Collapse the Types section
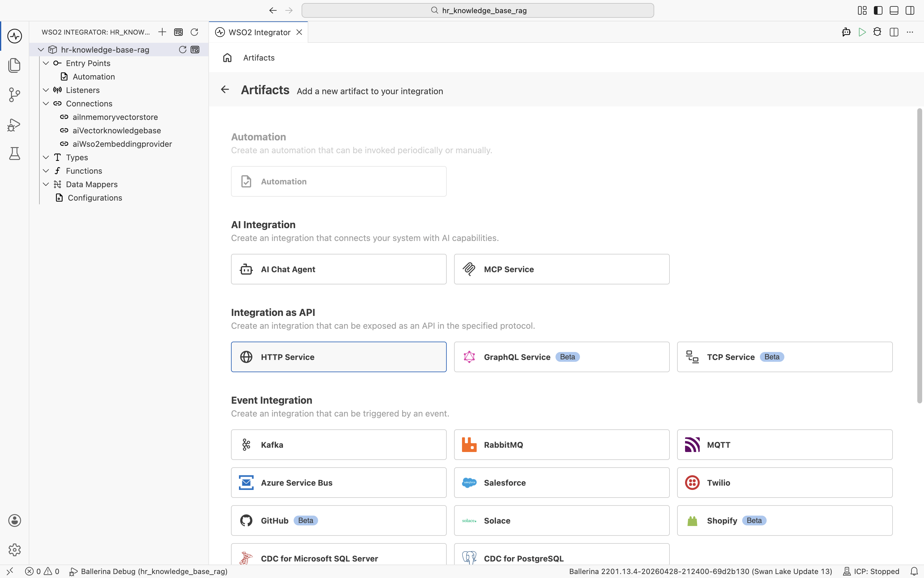This screenshot has width=924, height=578. click(x=46, y=157)
